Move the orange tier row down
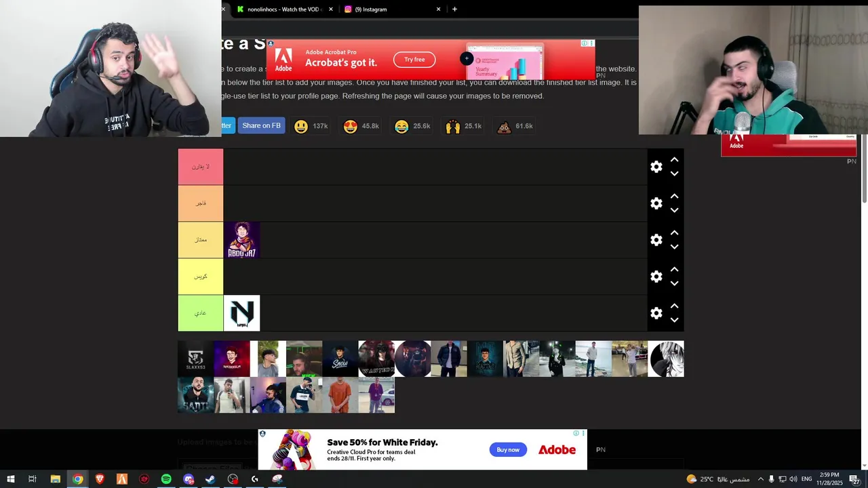The width and height of the screenshot is (868, 488). coord(675,210)
